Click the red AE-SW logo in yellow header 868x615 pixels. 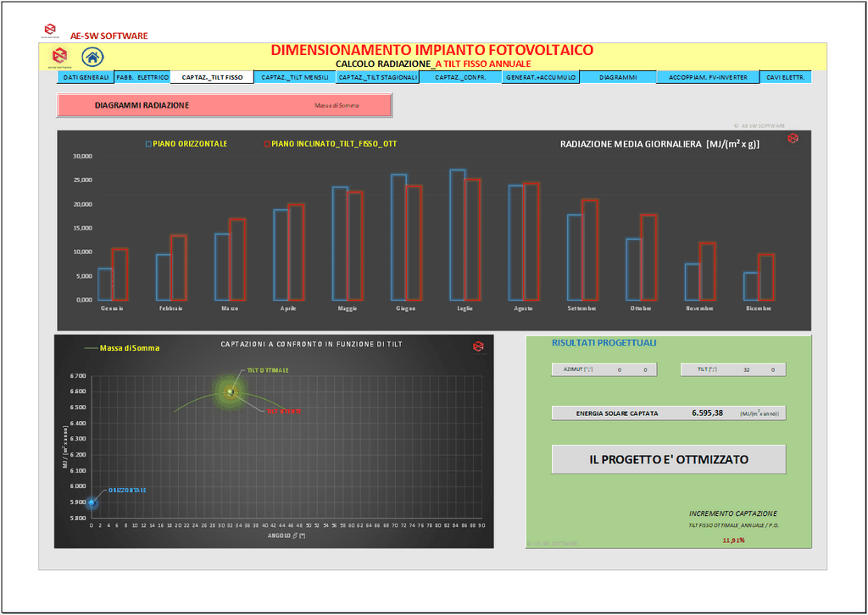[x=60, y=56]
